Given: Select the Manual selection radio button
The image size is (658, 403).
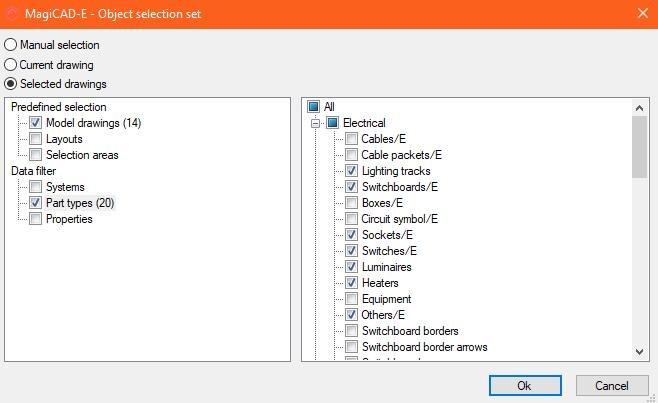Looking at the screenshot, I should point(10,44).
